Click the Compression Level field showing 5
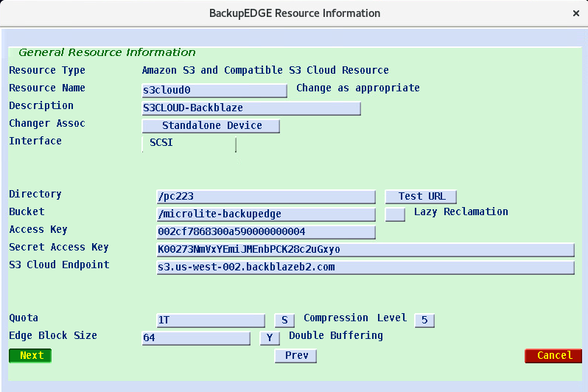The height and width of the screenshot is (392, 588). point(424,321)
